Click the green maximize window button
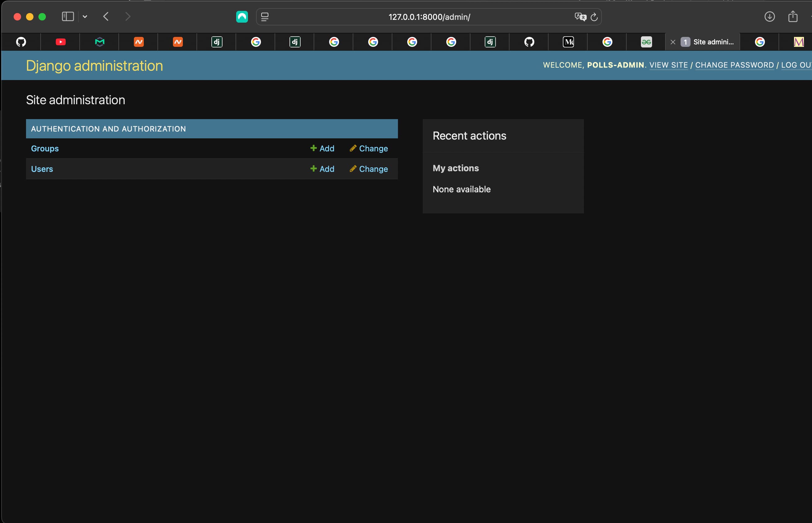Screen dimensions: 812x523 42,17
